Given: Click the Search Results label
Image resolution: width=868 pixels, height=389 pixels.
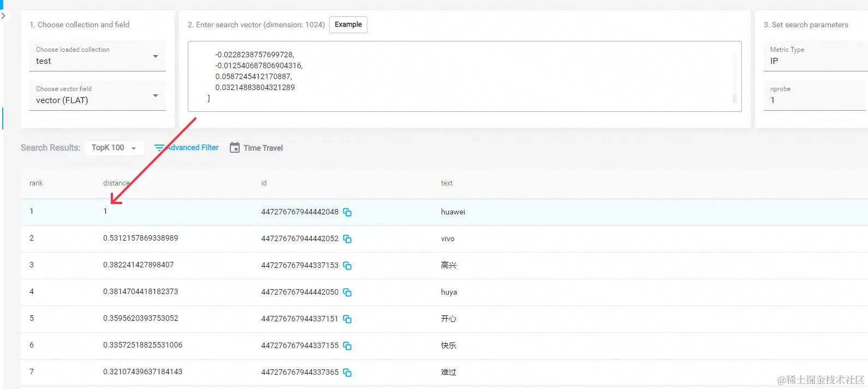Looking at the screenshot, I should (x=51, y=148).
